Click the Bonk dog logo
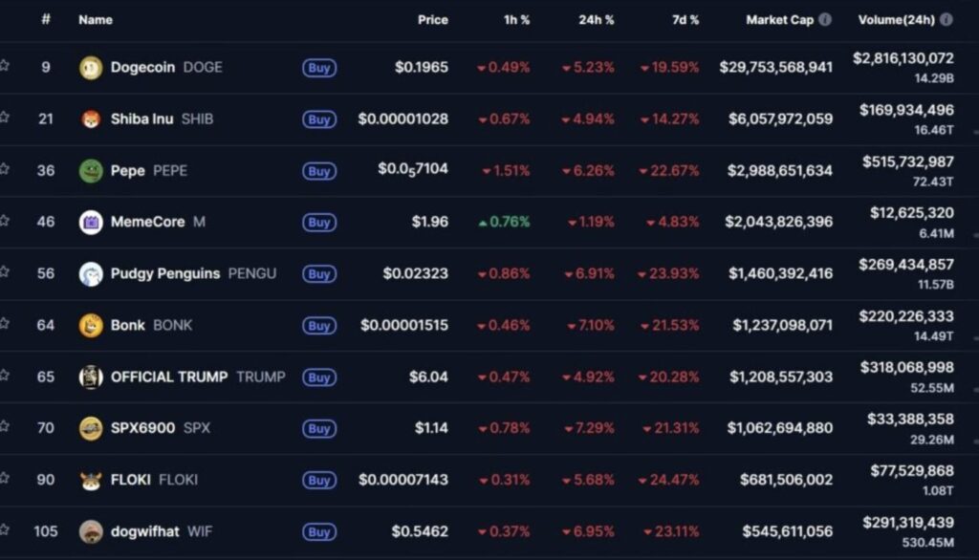 [90, 325]
